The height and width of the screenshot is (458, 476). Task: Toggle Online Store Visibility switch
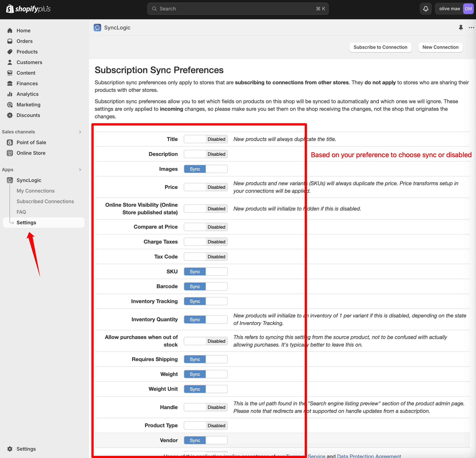point(206,209)
